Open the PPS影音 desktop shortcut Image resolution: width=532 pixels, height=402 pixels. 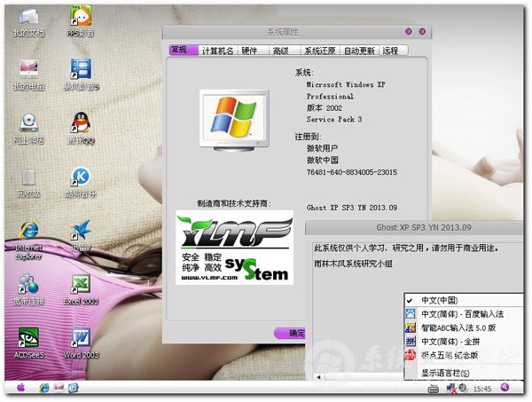81,21
